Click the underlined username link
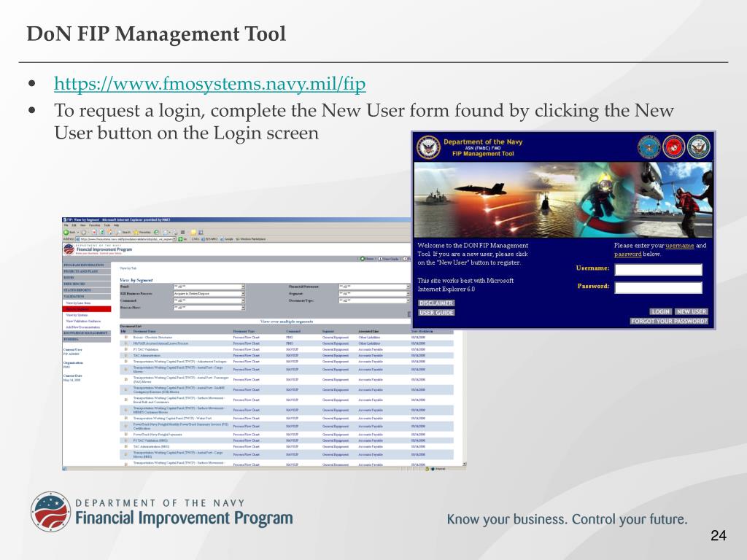Viewport: 747px width, 560px height. pyautogui.click(x=679, y=246)
